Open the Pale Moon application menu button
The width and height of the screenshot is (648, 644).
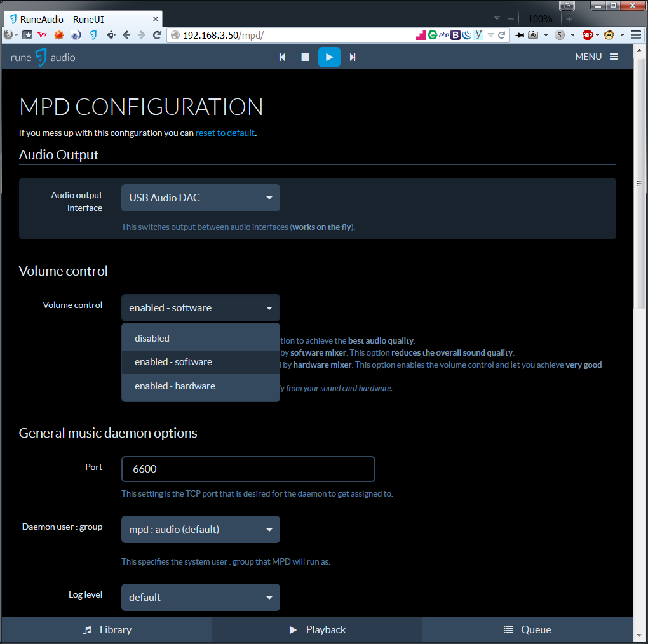10,35
